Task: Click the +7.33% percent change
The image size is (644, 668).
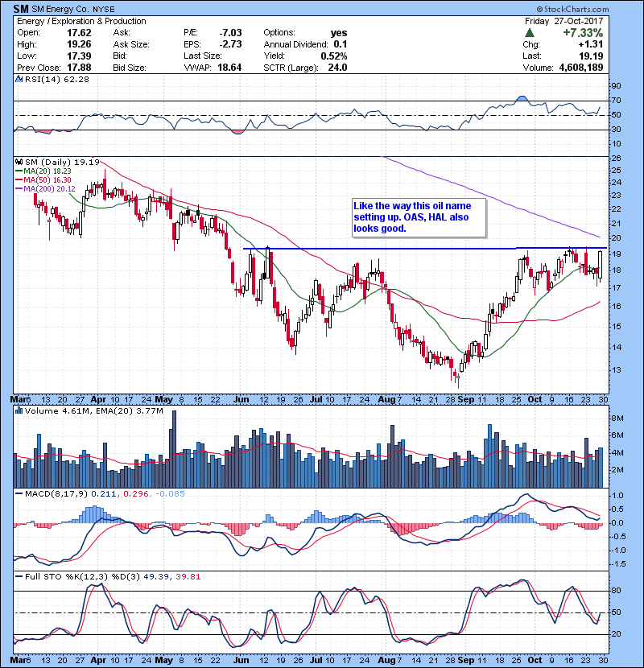Action: (583, 33)
